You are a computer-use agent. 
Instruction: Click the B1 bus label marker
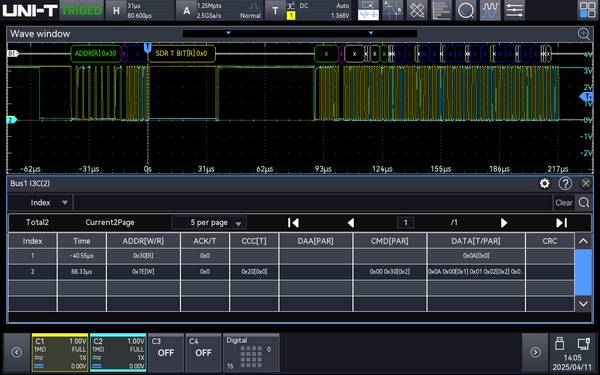pyautogui.click(x=13, y=54)
